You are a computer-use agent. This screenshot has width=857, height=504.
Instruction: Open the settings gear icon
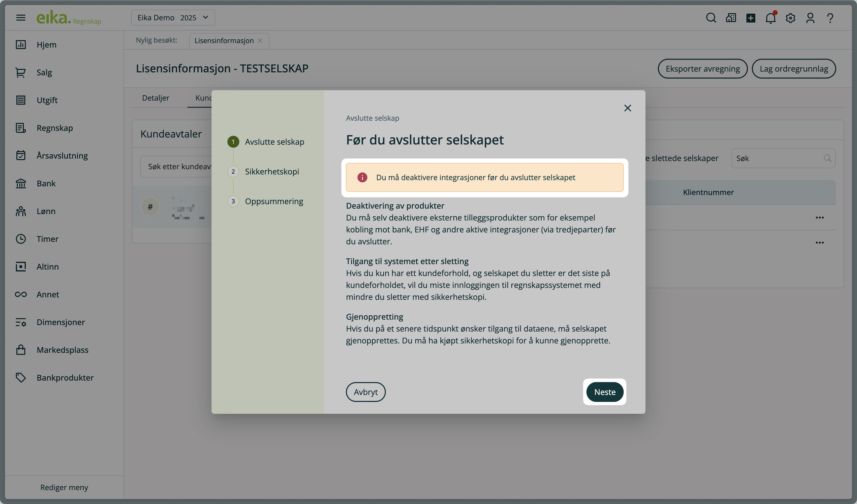[x=790, y=18]
